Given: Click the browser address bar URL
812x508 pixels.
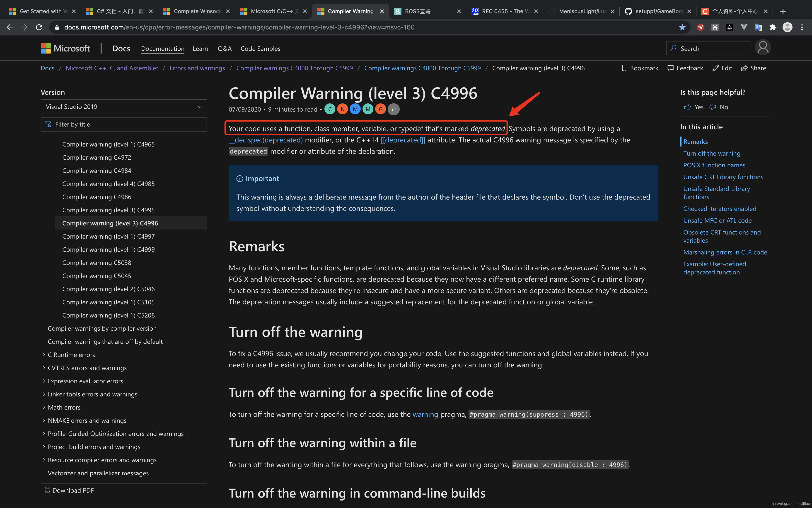Looking at the screenshot, I should pos(239,27).
